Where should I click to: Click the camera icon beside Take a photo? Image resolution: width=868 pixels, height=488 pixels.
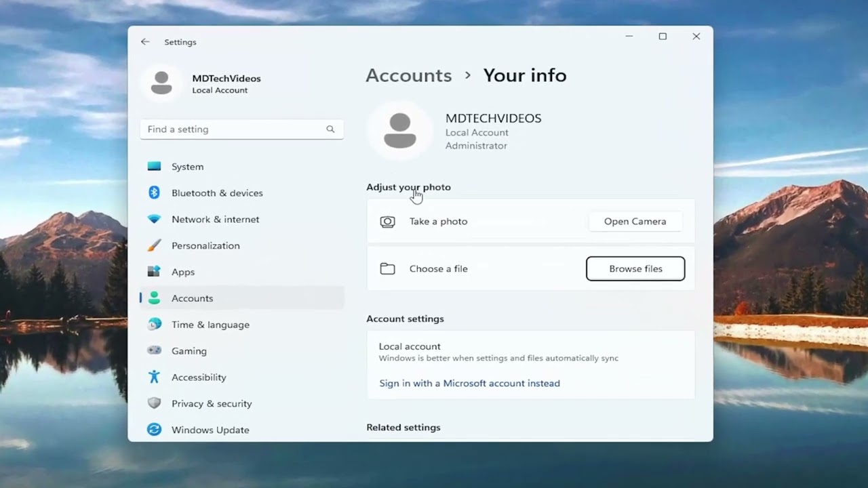point(387,222)
